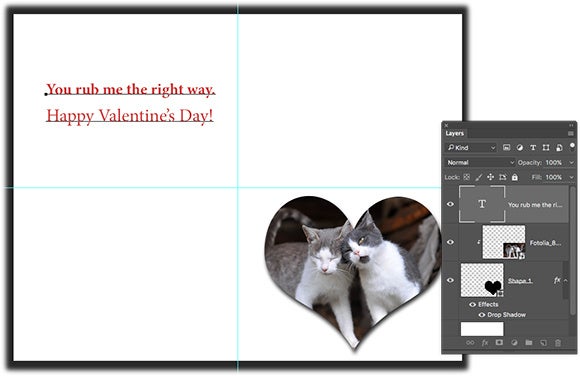Lock position move icon
Viewport: 580px width, 376px height.
pyautogui.click(x=490, y=177)
